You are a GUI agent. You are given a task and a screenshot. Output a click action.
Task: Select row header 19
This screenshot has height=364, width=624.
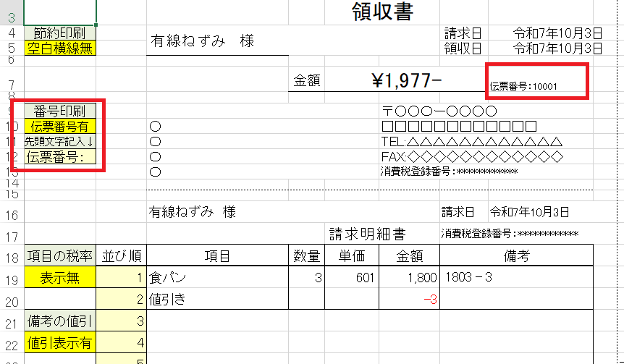pyautogui.click(x=12, y=279)
